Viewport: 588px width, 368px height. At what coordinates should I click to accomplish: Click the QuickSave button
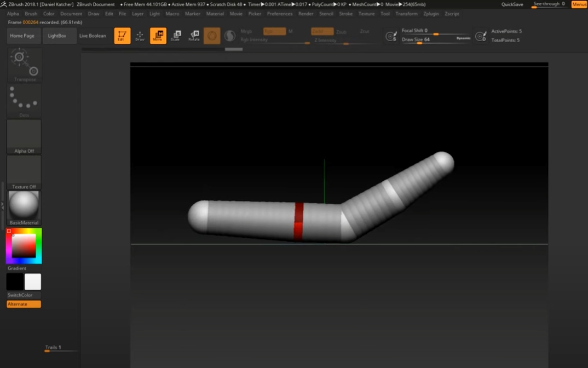click(x=512, y=4)
